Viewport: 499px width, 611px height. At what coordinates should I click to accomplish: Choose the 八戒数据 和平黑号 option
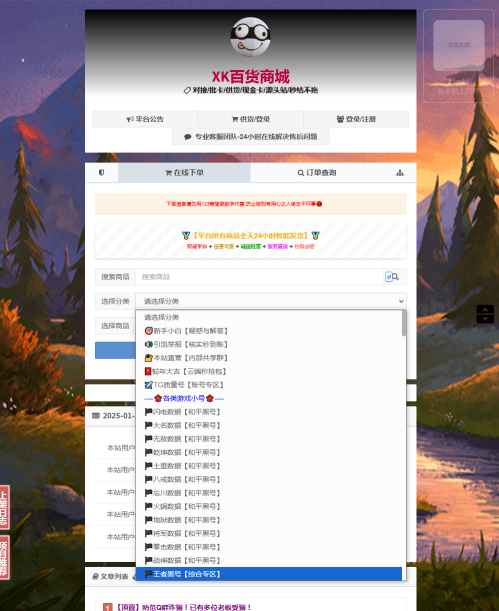pyautogui.click(x=269, y=479)
